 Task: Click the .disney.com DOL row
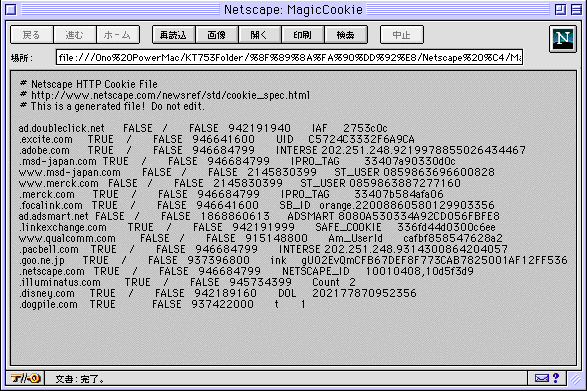coord(218,293)
